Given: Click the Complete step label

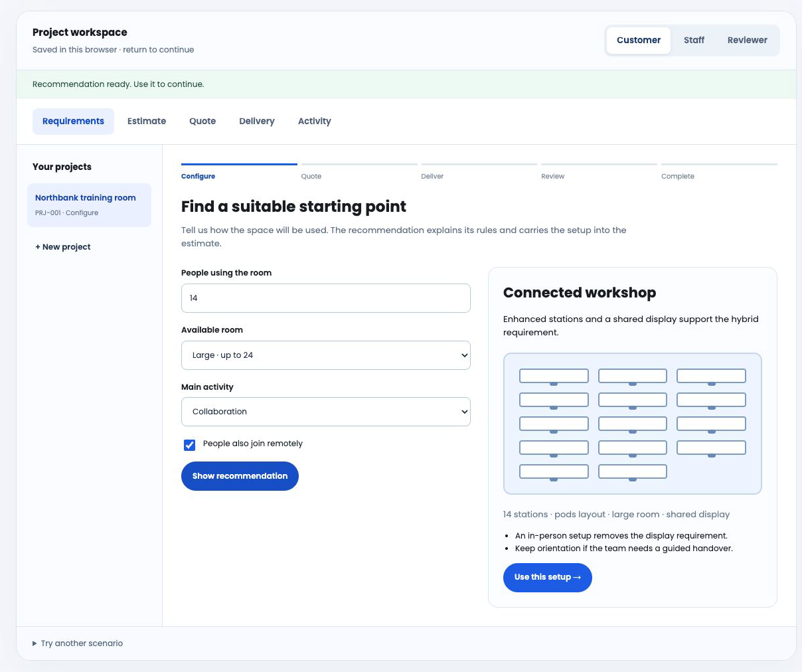Looking at the screenshot, I should click(x=678, y=176).
